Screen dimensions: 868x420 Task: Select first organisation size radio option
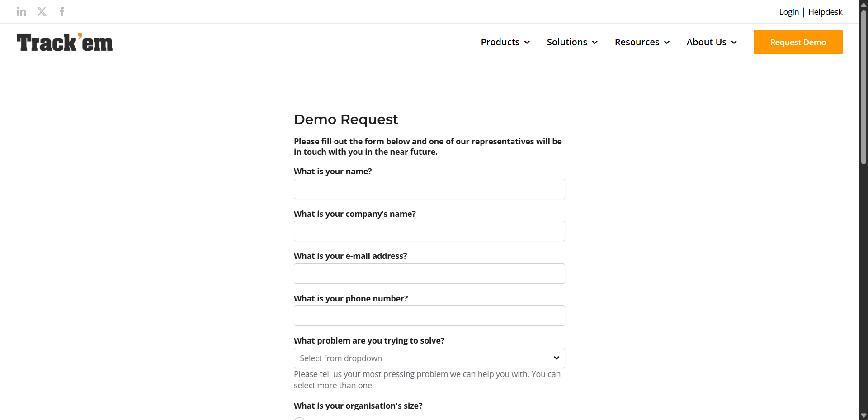tap(299, 419)
